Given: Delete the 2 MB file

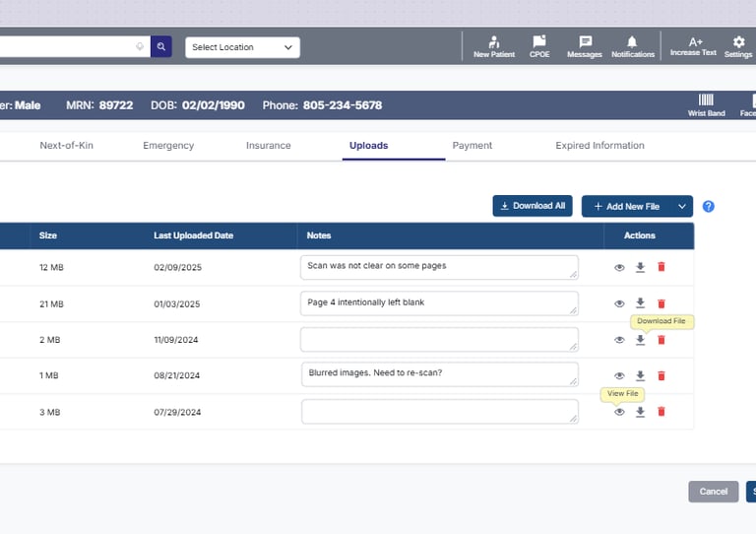Looking at the screenshot, I should (x=661, y=340).
